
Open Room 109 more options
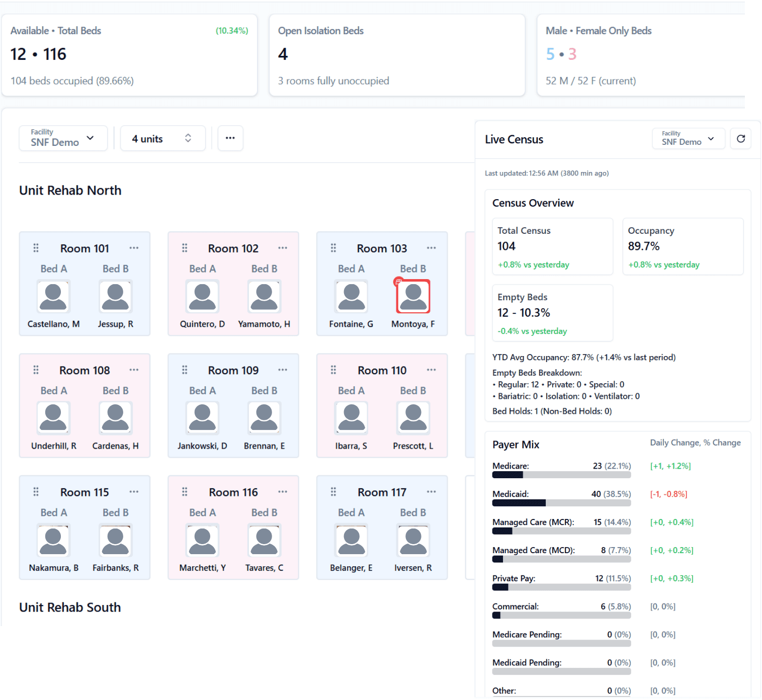[x=283, y=370]
